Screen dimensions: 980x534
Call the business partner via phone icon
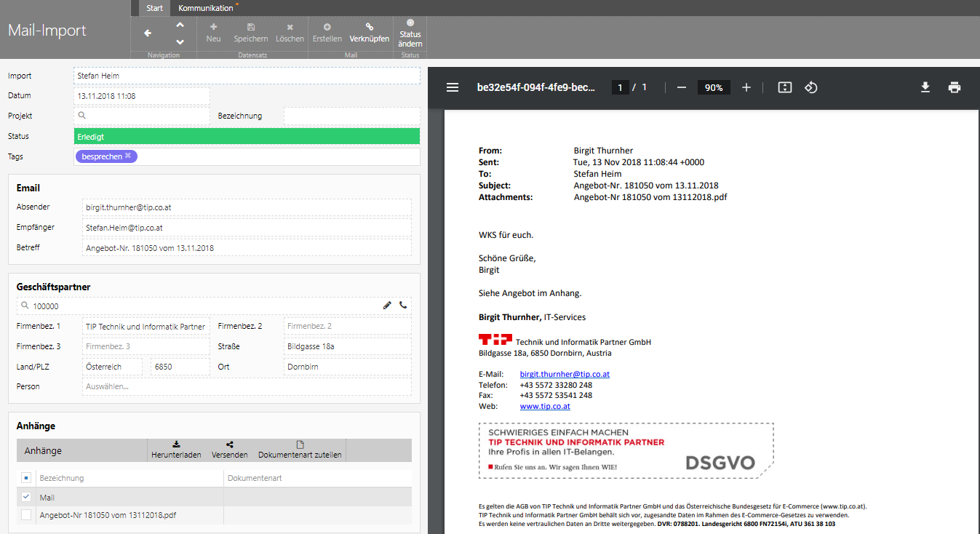403,306
